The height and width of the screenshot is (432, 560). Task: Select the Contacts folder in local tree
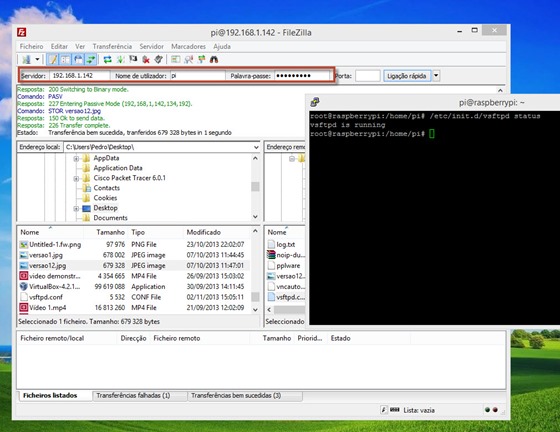pyautogui.click(x=106, y=188)
